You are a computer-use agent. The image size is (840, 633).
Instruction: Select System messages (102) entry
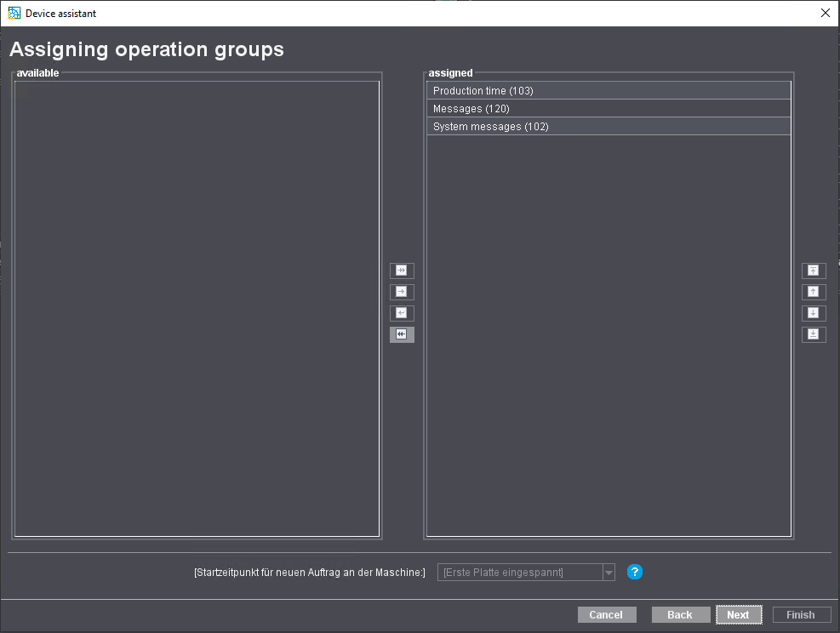(609, 127)
